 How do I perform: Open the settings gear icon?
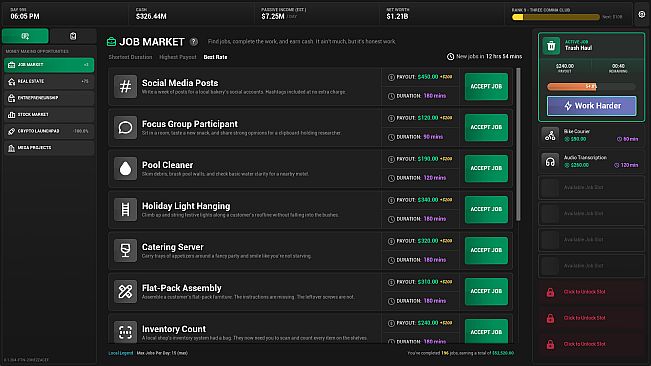click(641, 15)
